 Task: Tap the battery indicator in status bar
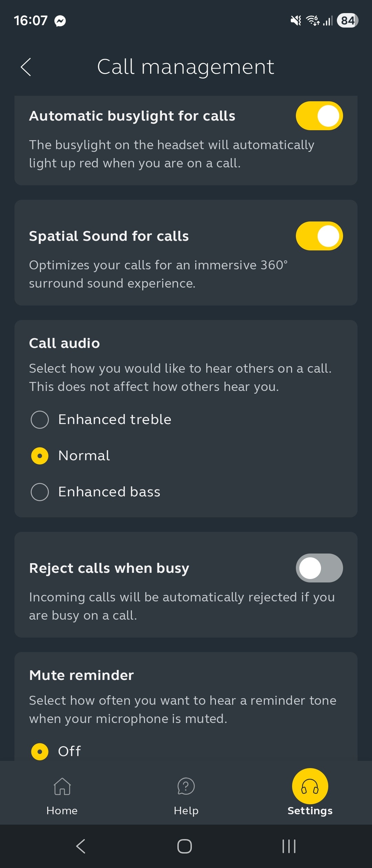pos(348,20)
